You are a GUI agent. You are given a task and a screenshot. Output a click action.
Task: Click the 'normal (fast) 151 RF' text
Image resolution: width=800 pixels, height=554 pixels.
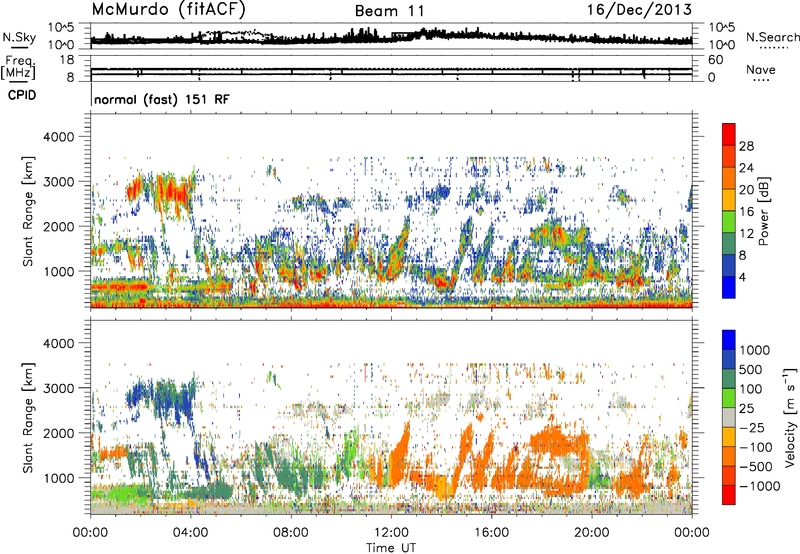162,99
